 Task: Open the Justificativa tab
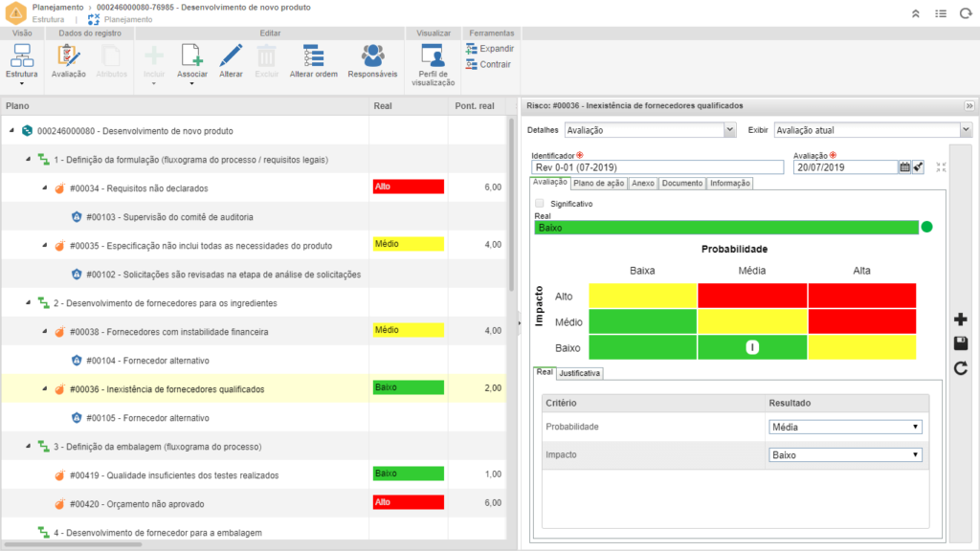580,373
